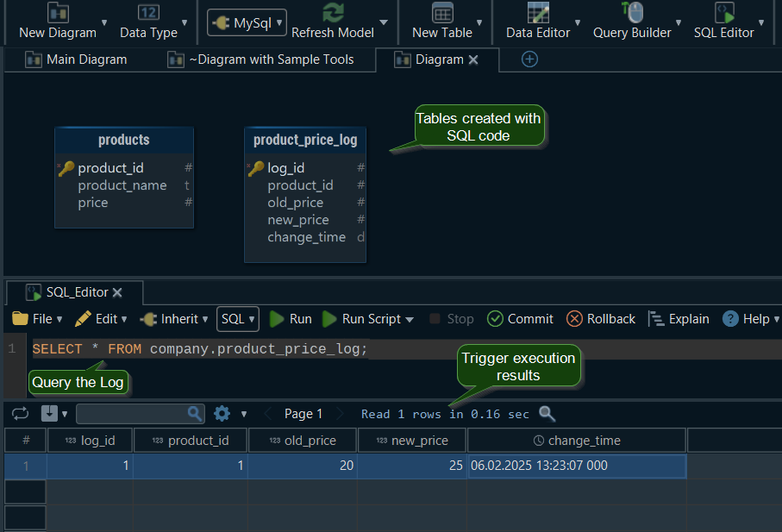Select old_price in product_price_log diagram table

click(x=295, y=203)
